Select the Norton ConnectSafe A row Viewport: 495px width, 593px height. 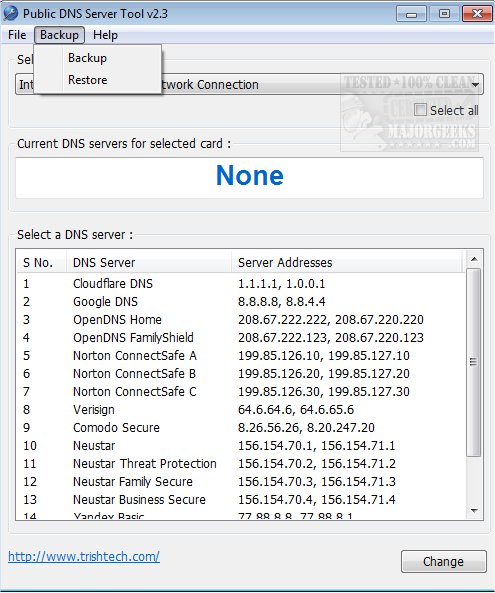point(241,355)
